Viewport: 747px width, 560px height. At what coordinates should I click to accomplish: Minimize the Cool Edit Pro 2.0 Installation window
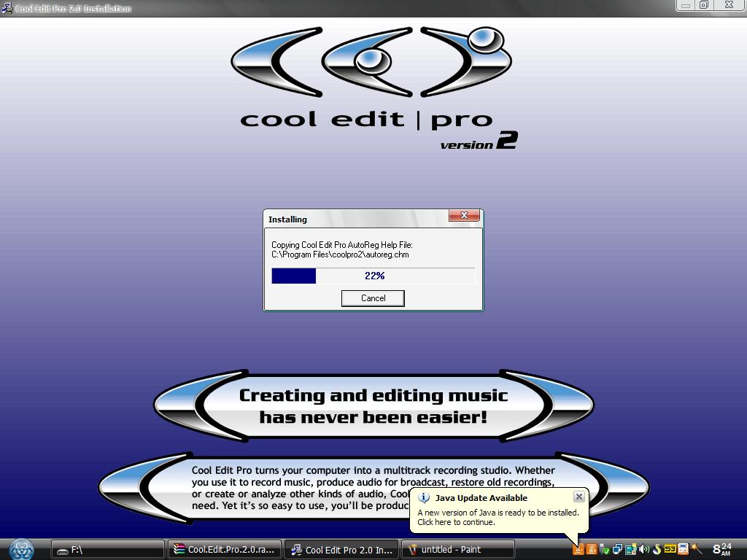coord(686,5)
